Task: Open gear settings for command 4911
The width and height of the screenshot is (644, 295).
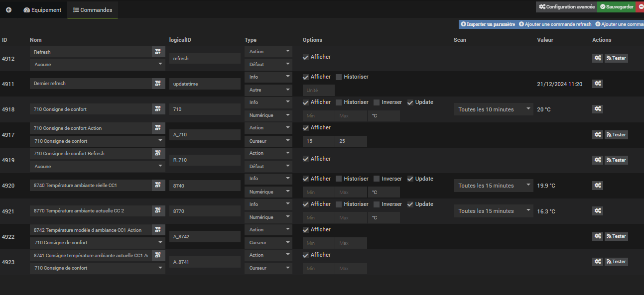Action: click(597, 84)
